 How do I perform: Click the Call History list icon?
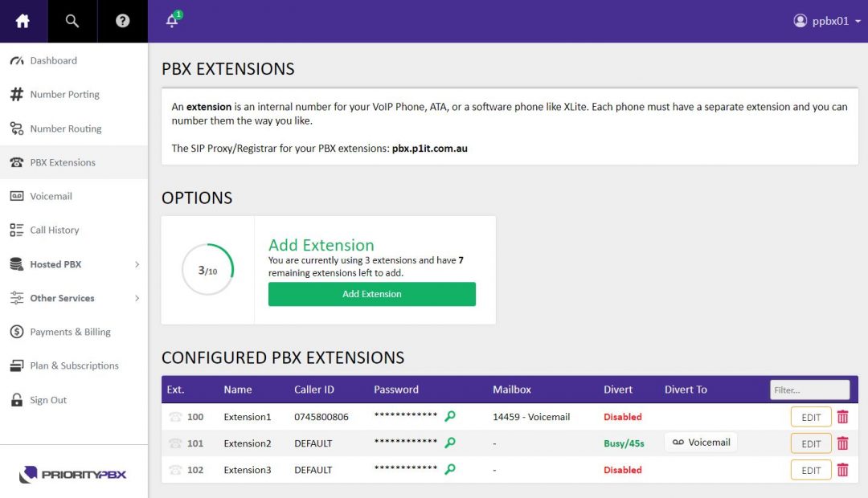[x=17, y=230]
